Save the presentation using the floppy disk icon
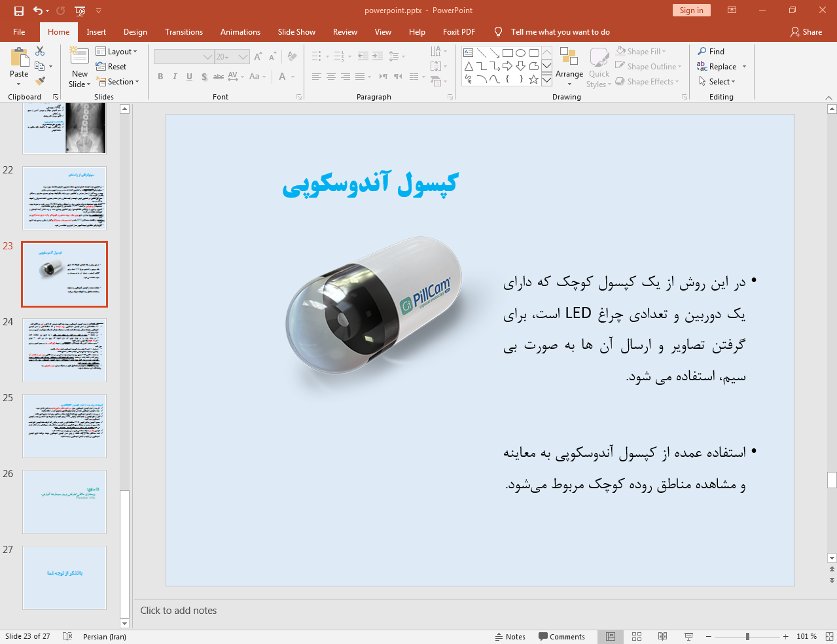The width and height of the screenshot is (837, 644). point(19,10)
